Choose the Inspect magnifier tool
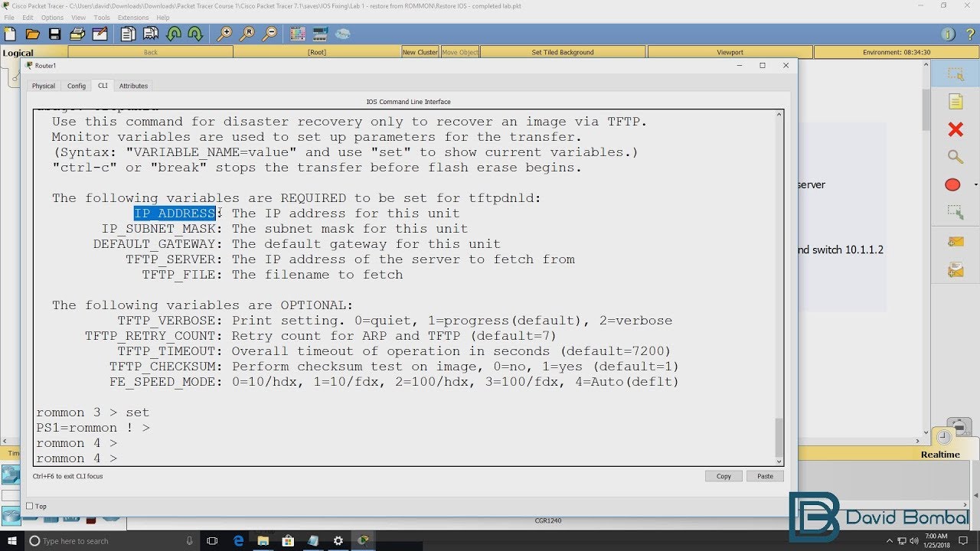 (x=955, y=157)
